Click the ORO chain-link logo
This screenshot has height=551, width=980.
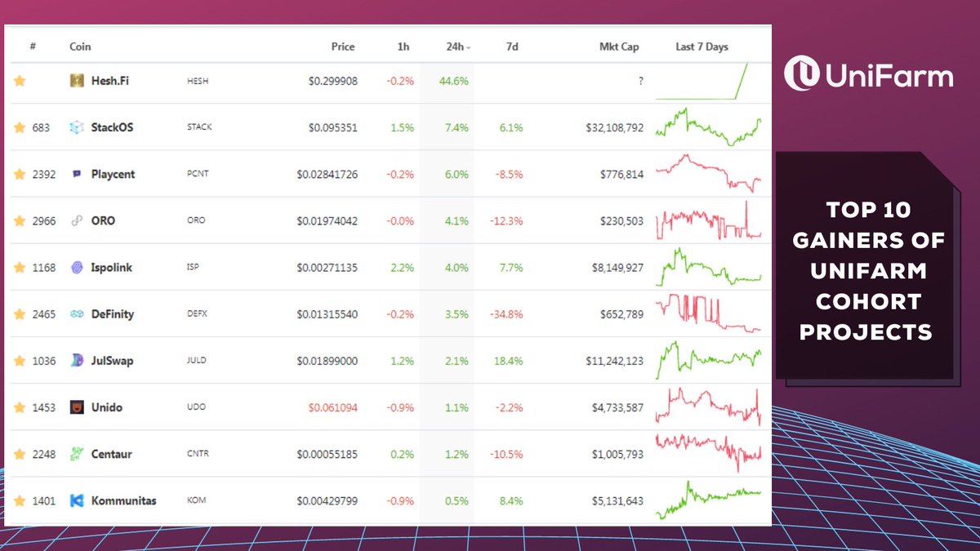pyautogui.click(x=78, y=220)
